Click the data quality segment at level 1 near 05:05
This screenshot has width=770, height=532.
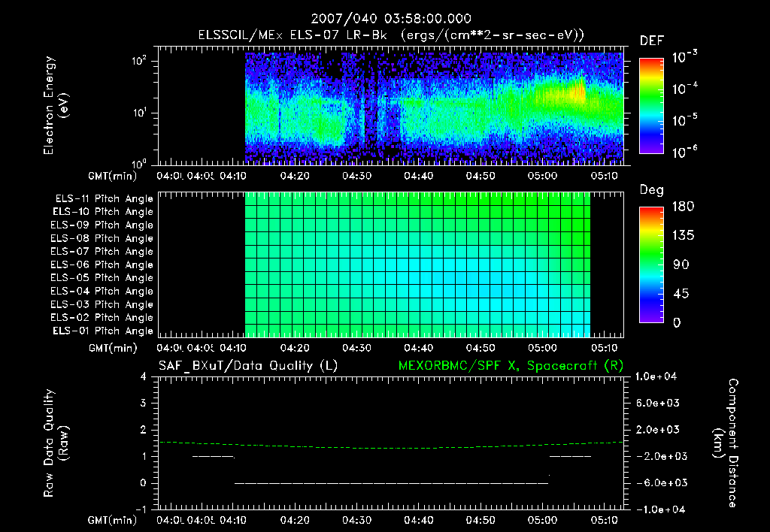[570, 457]
